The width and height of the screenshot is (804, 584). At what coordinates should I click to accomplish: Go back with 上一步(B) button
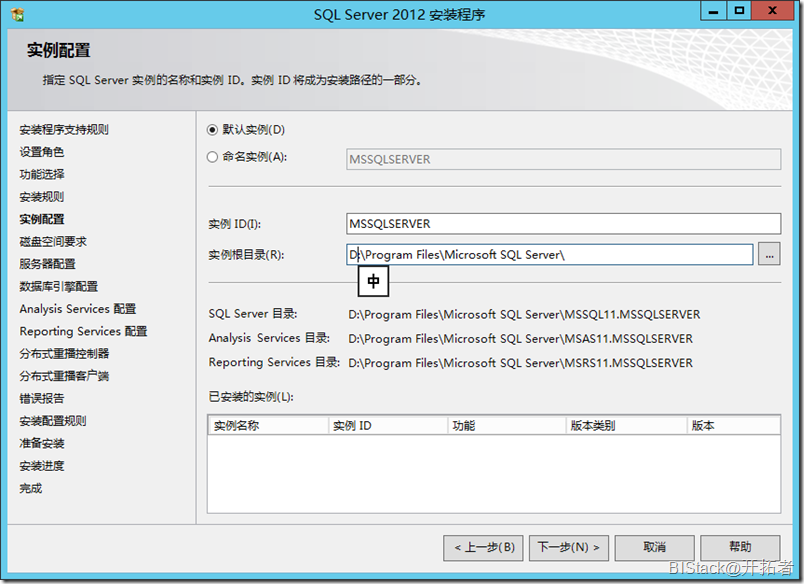484,548
